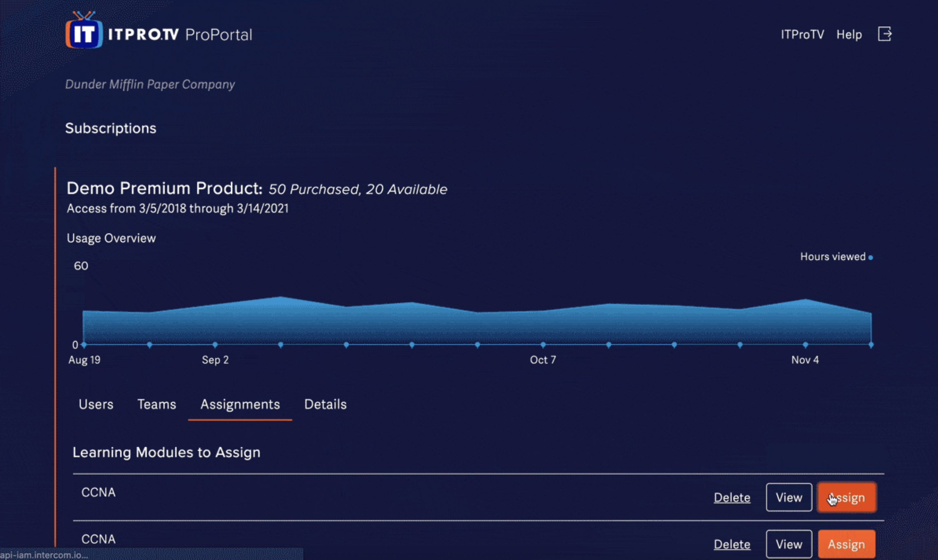Assign the first CCNA module
The image size is (938, 560).
(847, 497)
